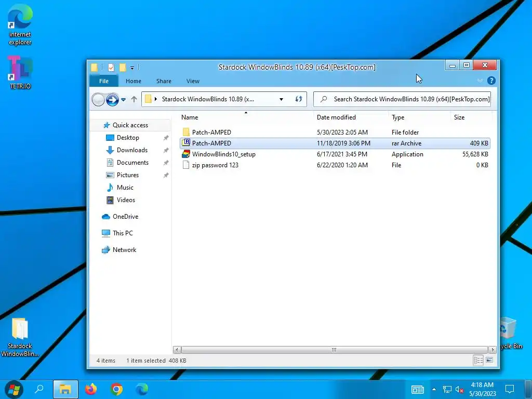Click the New folder quick access icon
The height and width of the screenshot is (399, 532).
123,68
